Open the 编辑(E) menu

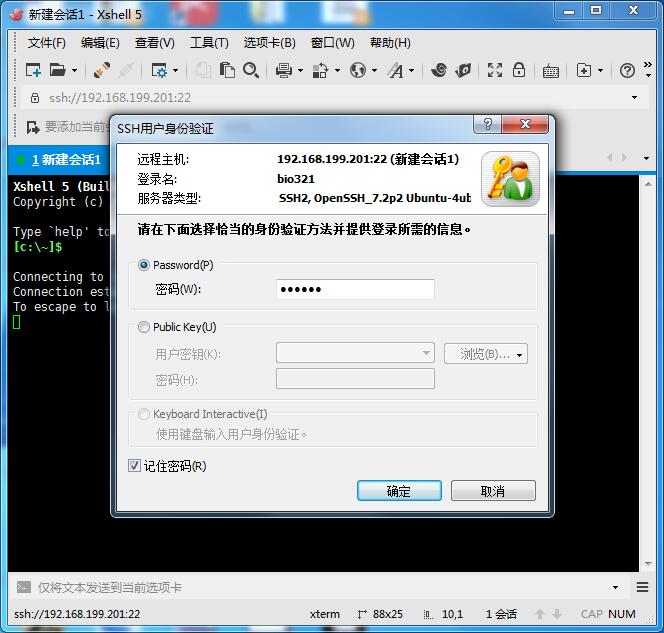(100, 42)
